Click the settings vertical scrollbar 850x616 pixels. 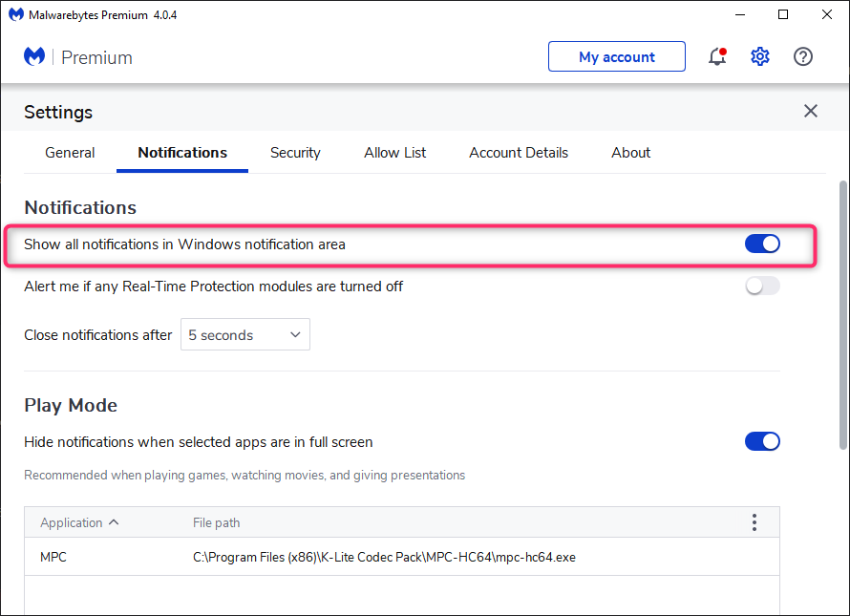point(843,315)
